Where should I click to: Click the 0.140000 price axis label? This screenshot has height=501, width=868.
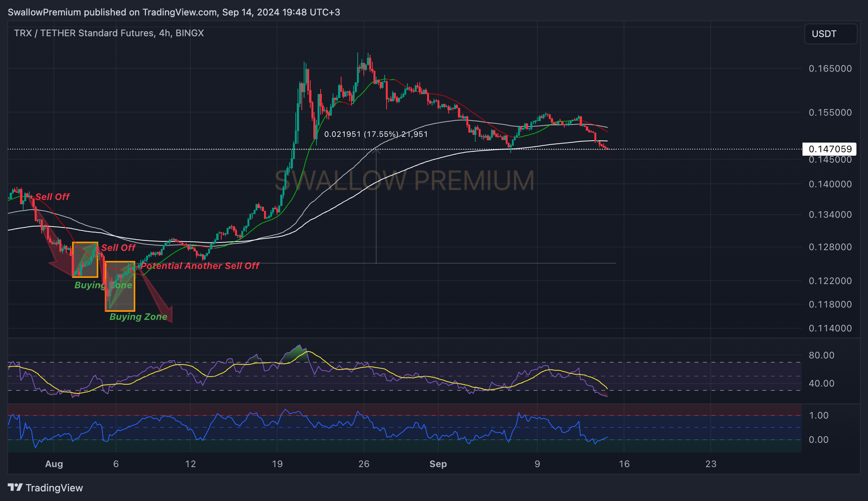[x=830, y=184]
